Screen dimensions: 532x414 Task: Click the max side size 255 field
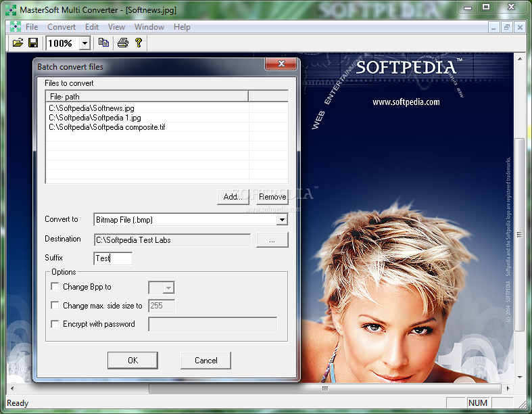point(162,306)
